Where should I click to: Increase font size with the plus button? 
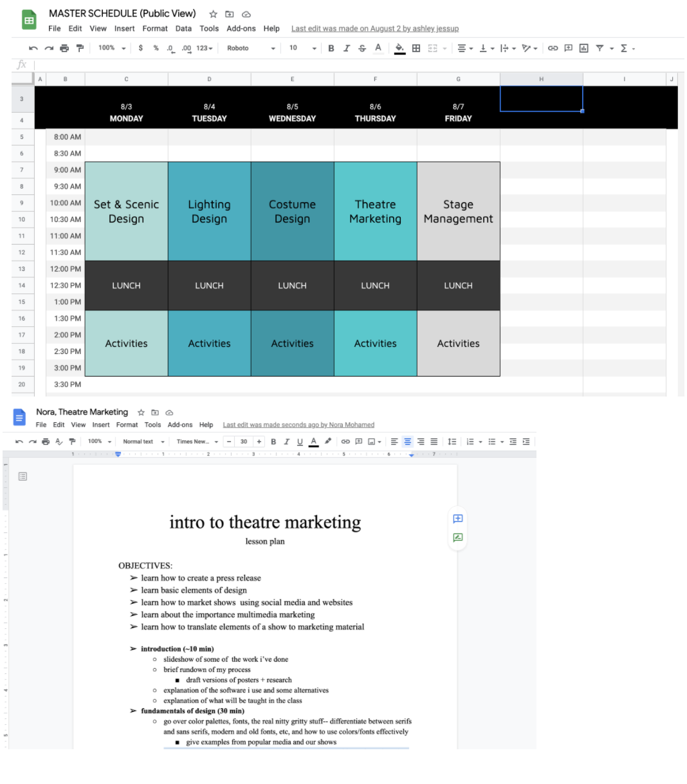click(x=259, y=442)
